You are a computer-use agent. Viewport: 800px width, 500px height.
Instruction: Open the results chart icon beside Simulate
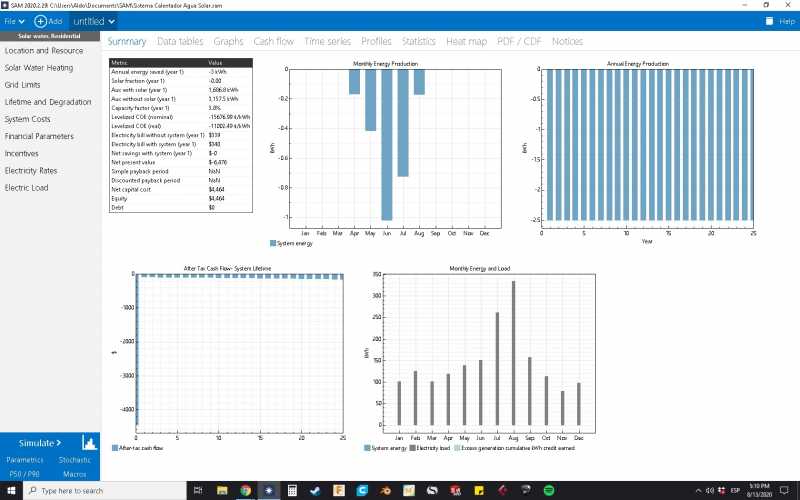89,442
